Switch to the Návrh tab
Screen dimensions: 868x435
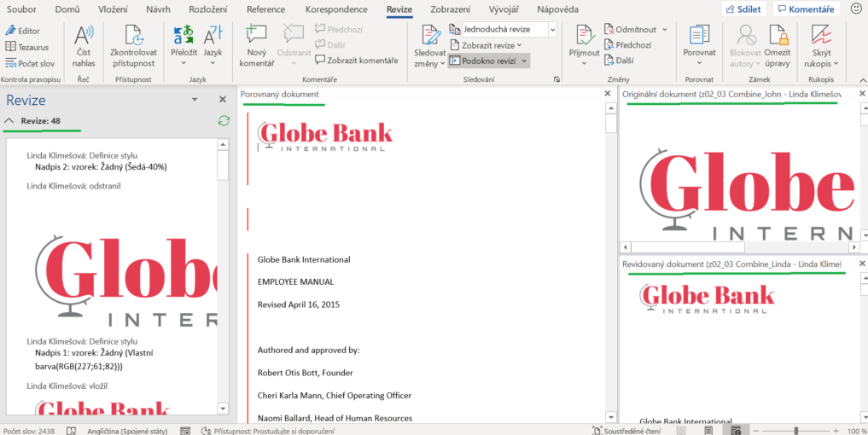point(158,9)
